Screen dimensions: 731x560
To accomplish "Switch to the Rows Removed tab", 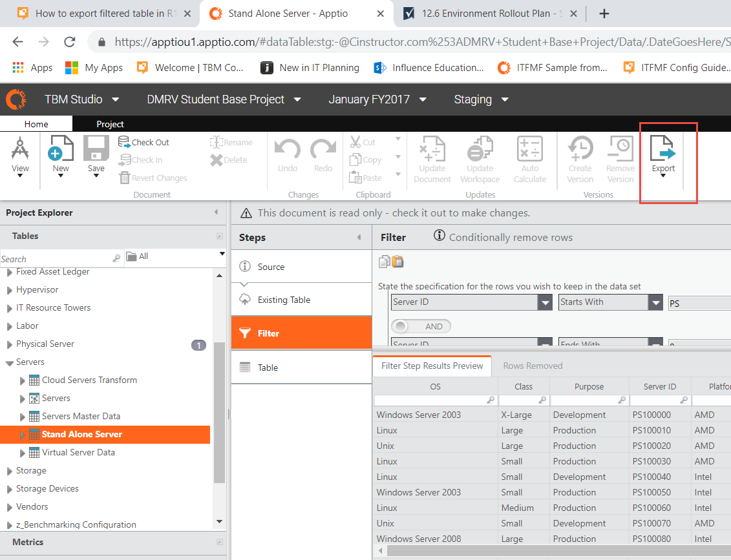I will 533,366.
